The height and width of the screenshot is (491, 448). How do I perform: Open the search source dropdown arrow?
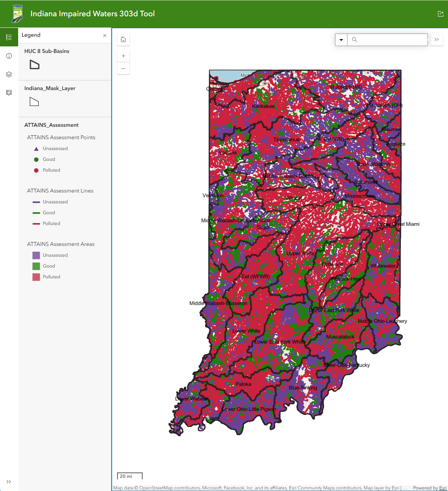click(341, 40)
